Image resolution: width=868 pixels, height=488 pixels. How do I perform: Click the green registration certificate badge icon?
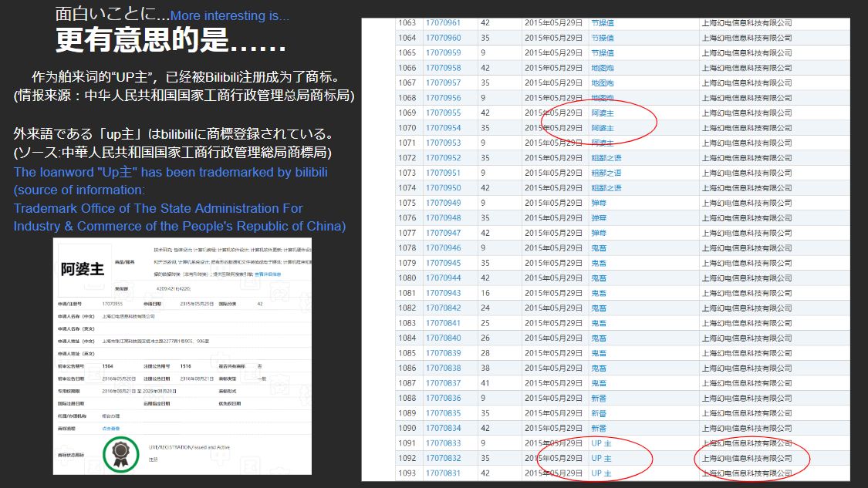[x=120, y=454]
